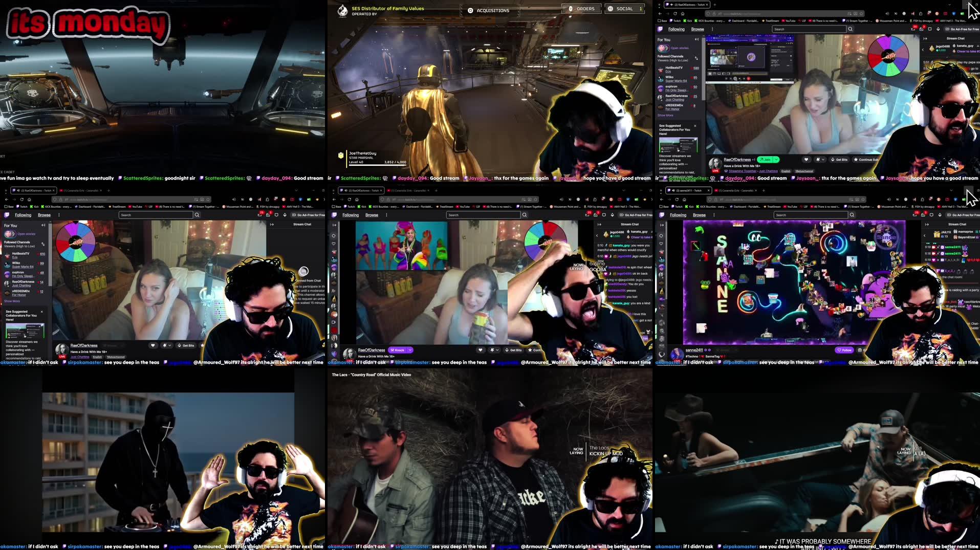Screen dimensions: 980x550
Task: Expand collapsed sidebar in sanne2411 frame
Action: (x=661, y=225)
